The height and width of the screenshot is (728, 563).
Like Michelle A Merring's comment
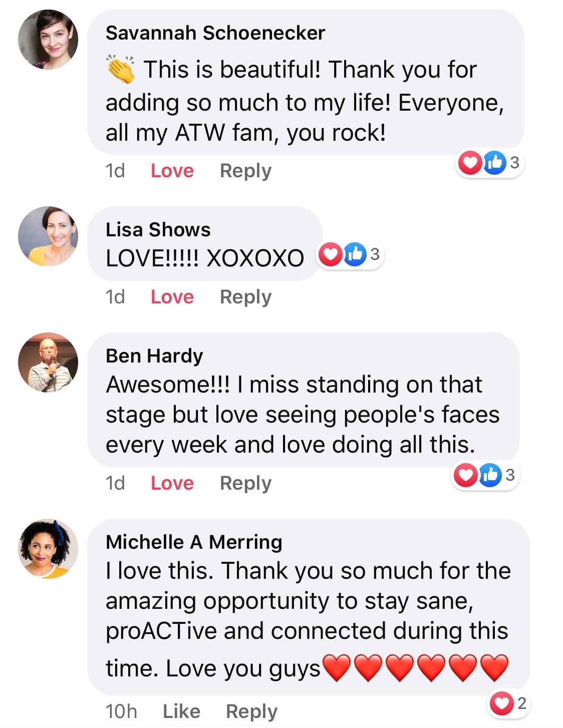pos(181,711)
